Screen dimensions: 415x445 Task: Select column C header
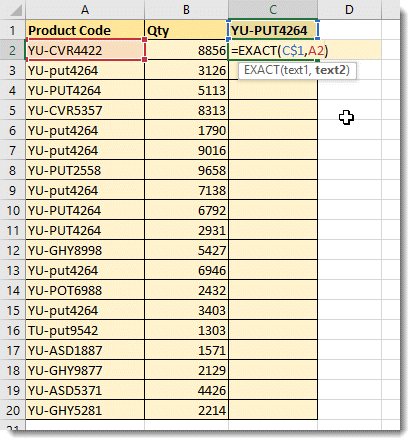point(273,9)
